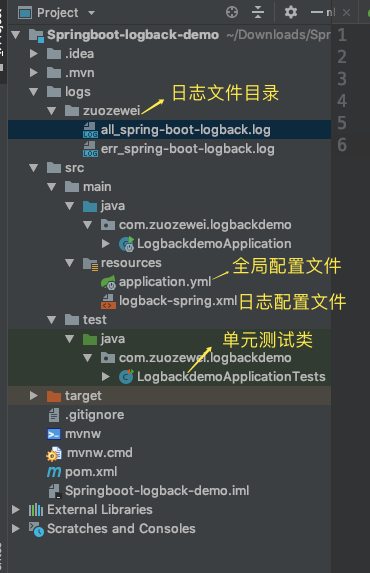Collapse the zuozewei folder arrow
The image size is (370, 573).
52,111
